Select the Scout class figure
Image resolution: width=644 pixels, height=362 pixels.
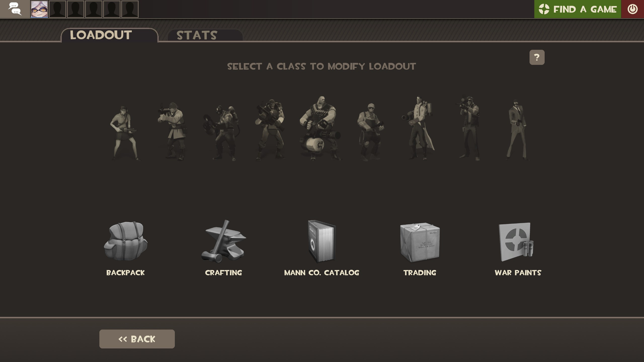pyautogui.click(x=124, y=133)
